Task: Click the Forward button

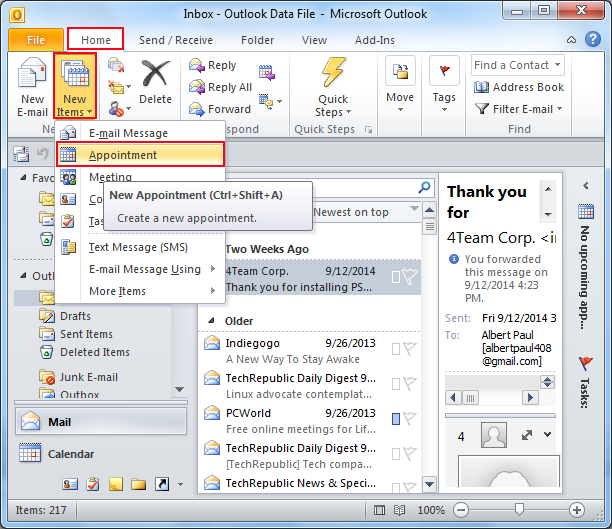Action: coord(219,109)
